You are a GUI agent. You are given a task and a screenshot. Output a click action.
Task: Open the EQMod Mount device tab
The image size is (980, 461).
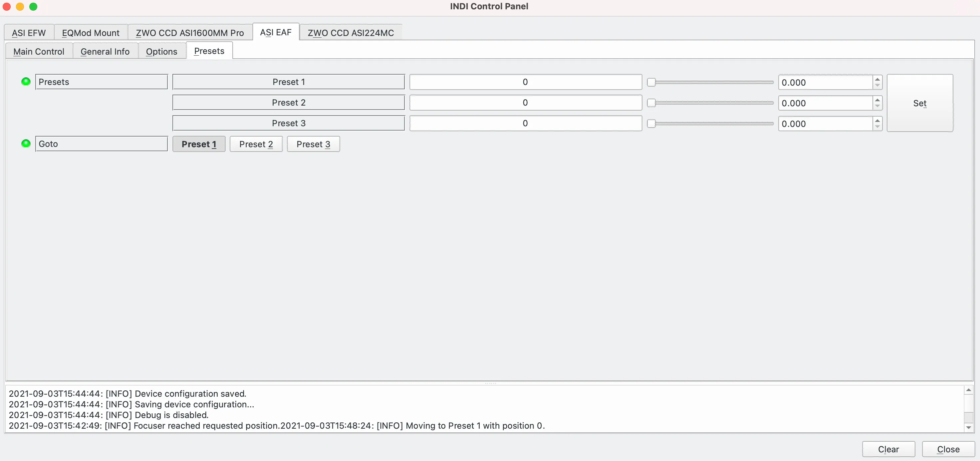tap(91, 33)
